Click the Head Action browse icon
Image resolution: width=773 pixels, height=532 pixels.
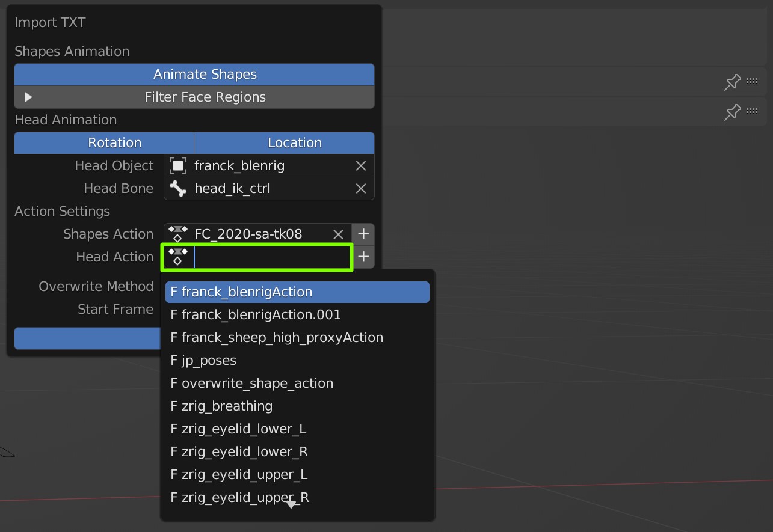pos(177,257)
